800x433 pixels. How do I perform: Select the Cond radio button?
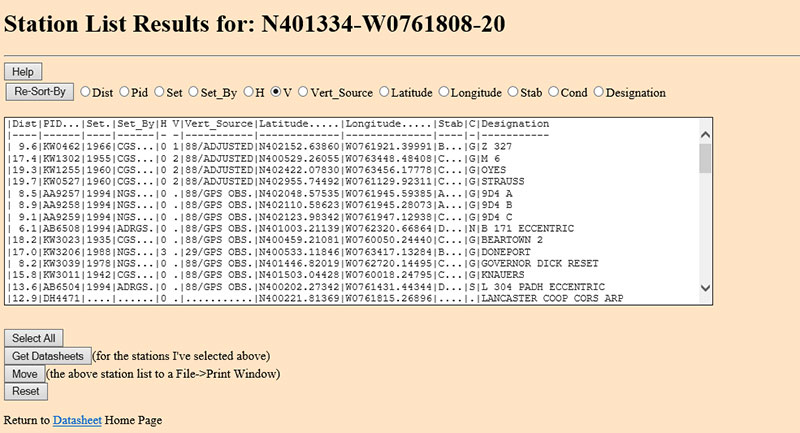pos(558,92)
